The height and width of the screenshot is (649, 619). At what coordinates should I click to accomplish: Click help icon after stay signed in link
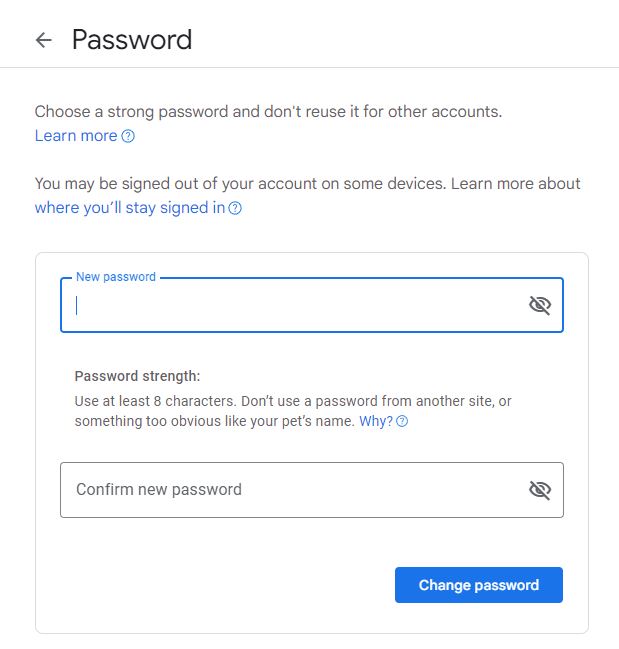(x=235, y=208)
